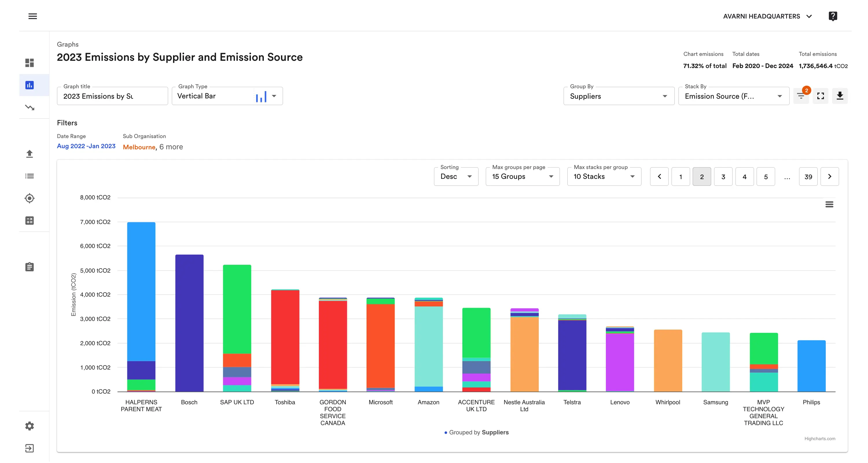
Task: Click the Grouped by Suppliers legend item
Action: pyautogui.click(x=477, y=432)
